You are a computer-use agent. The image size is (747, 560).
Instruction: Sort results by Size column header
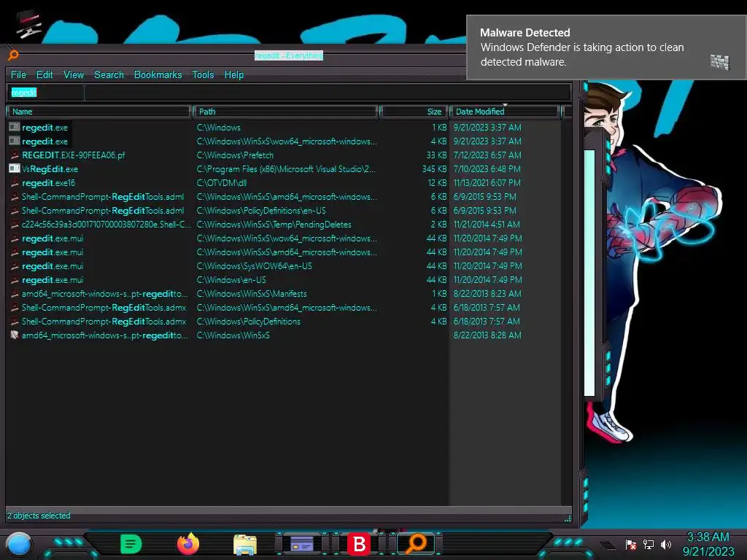pos(414,112)
